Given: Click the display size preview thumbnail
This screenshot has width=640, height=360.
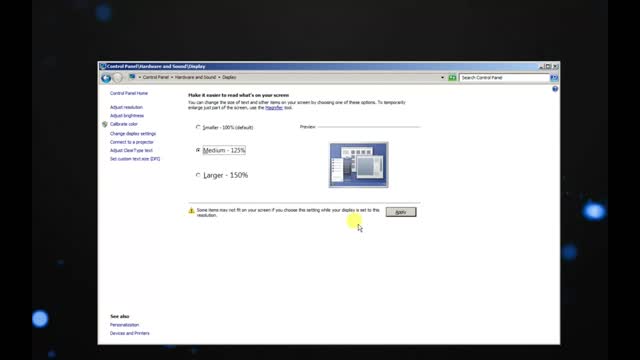Looking at the screenshot, I should click(359, 165).
